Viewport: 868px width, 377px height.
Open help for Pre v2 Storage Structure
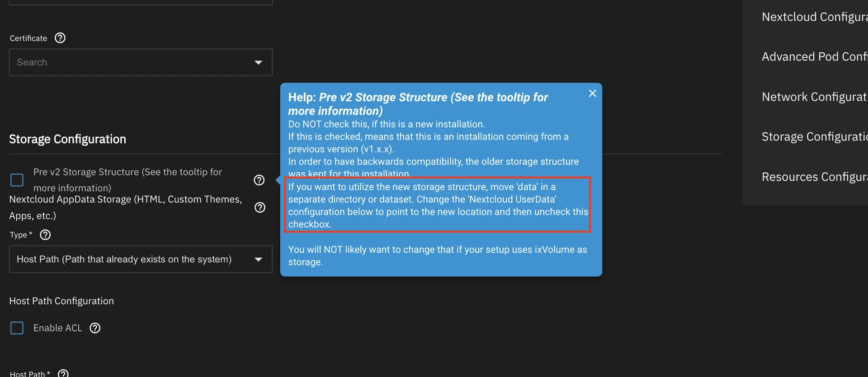click(x=259, y=180)
